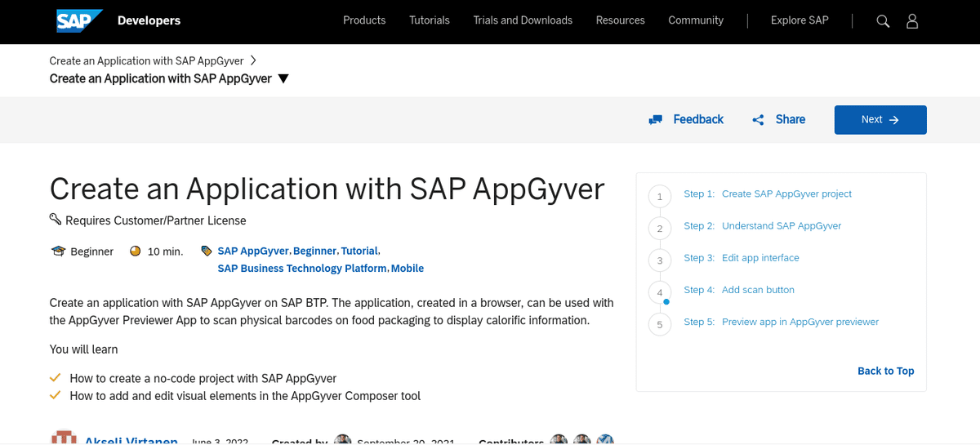Click the Share link
The image size is (980, 445).
[791, 119]
